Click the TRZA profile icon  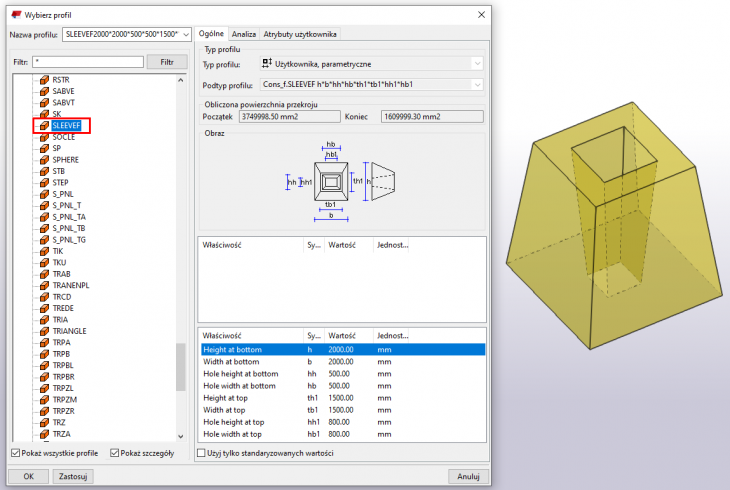click(43, 433)
